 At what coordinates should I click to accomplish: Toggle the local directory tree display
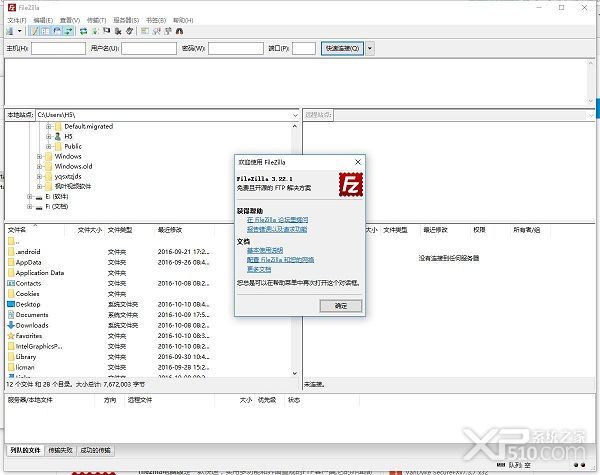(46, 31)
